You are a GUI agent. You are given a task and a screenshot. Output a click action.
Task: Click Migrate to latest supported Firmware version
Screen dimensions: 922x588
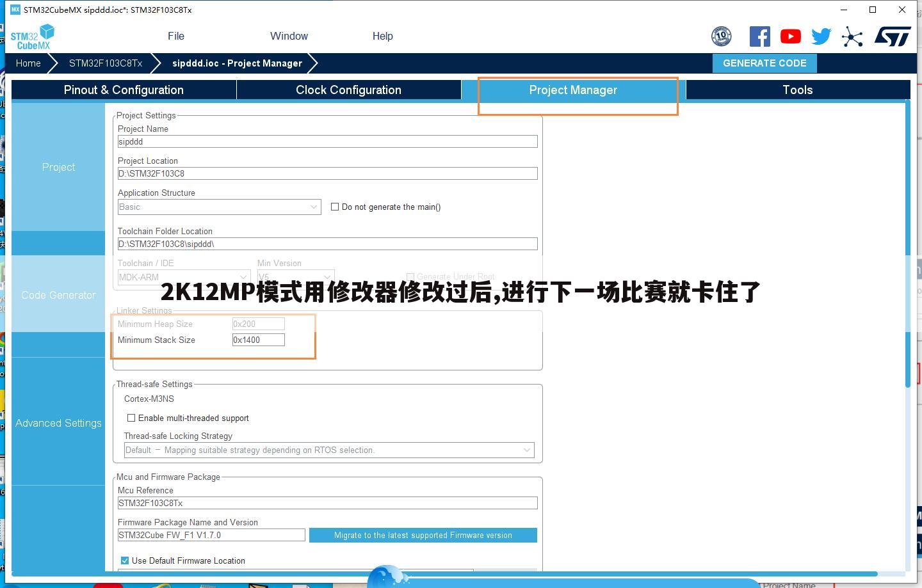click(x=423, y=536)
